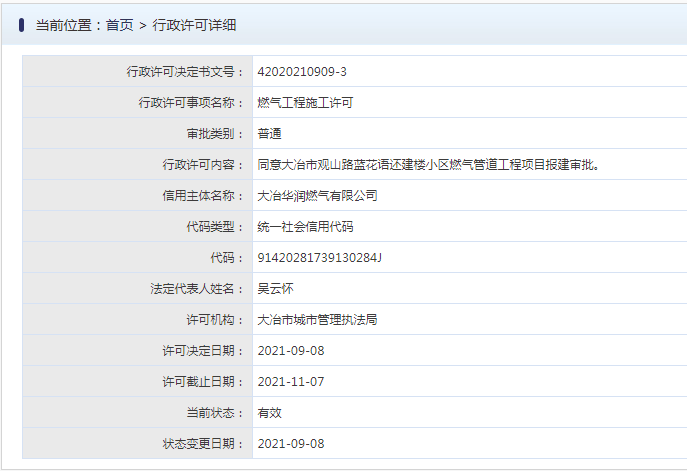Viewport: 687px width, 471px height.
Task: Click the 行政许可详细 breadcrumb text
Action: tap(194, 25)
